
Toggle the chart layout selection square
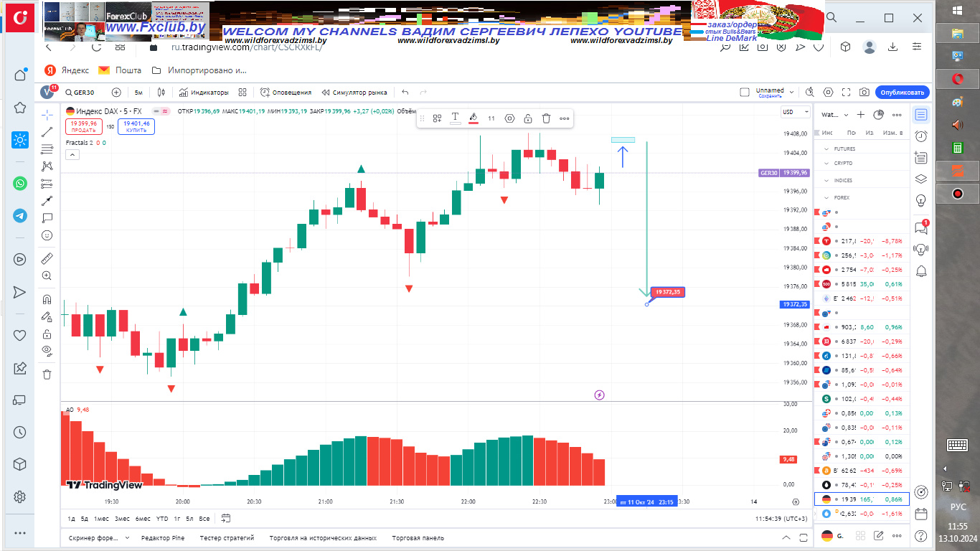coord(745,93)
